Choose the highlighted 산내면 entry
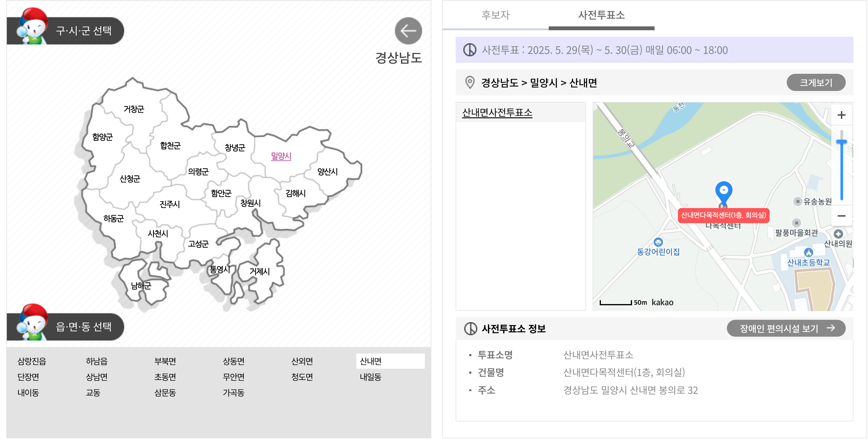 (390, 362)
